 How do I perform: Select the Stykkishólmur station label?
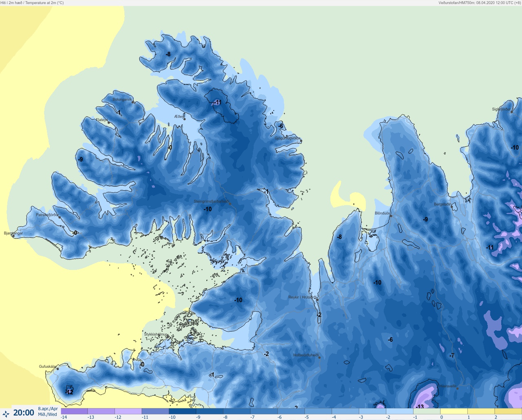click(156, 334)
